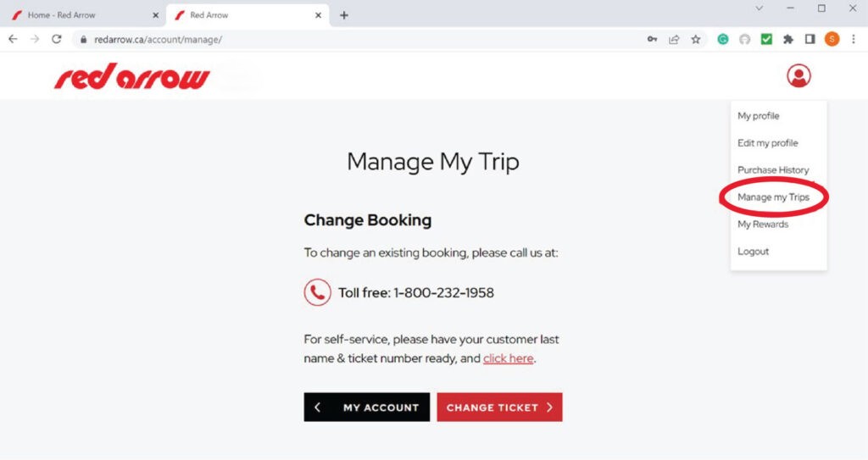868x460 pixels.
Task: Click the saved password key icon
Action: pyautogui.click(x=652, y=39)
